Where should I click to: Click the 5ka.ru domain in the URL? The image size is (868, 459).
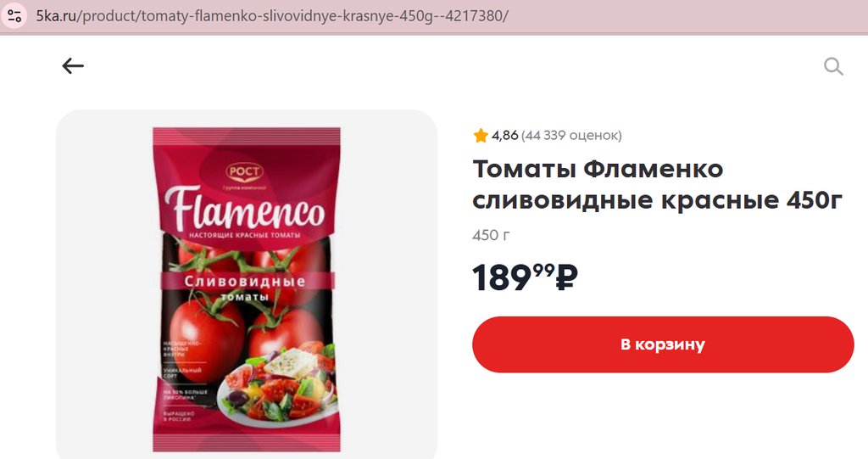56,15
